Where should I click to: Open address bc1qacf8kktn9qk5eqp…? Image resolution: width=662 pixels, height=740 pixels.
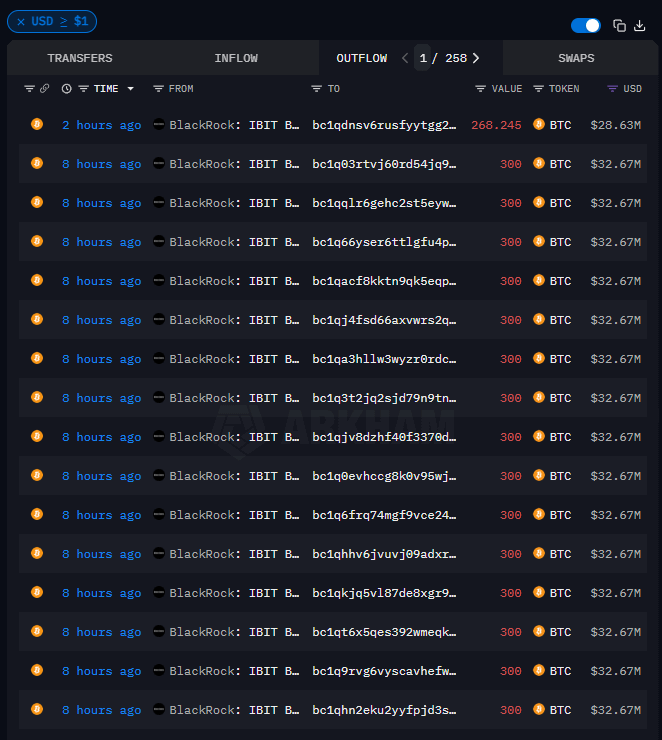pyautogui.click(x=384, y=281)
